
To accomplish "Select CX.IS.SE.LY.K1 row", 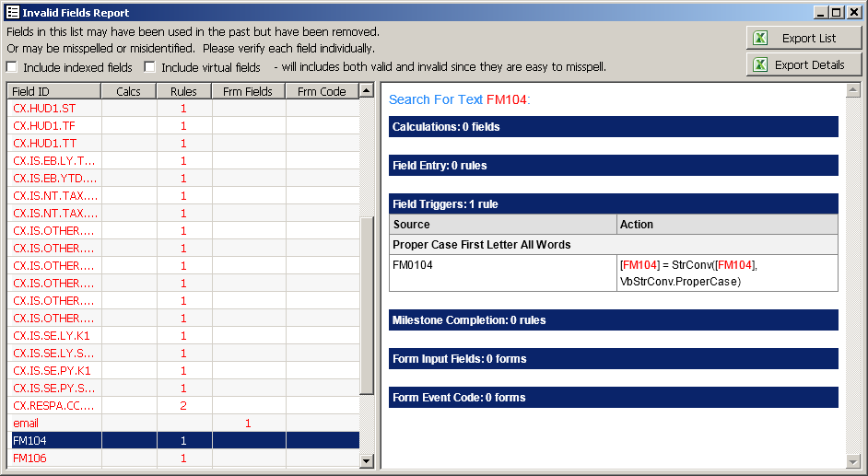I will [183, 335].
